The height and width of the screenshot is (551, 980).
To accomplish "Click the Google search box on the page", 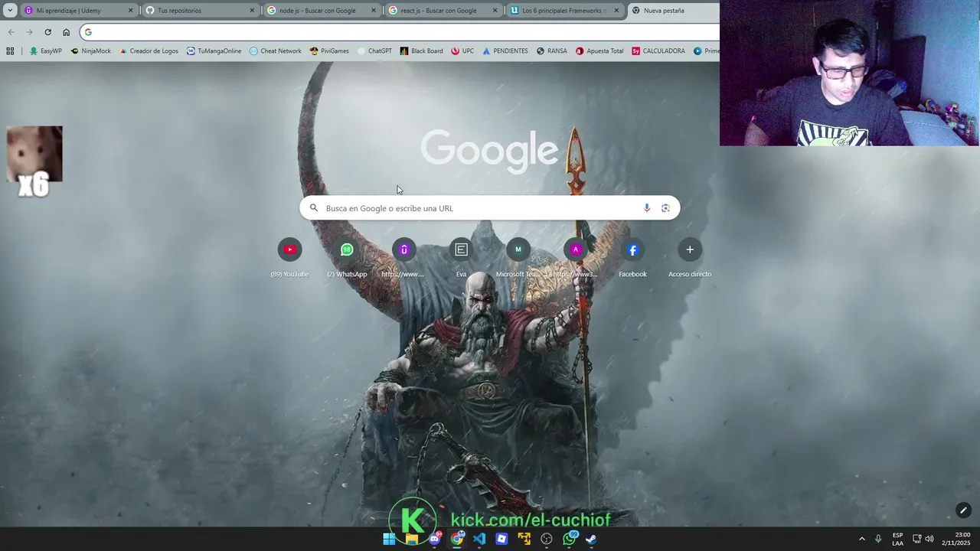I will [x=489, y=208].
